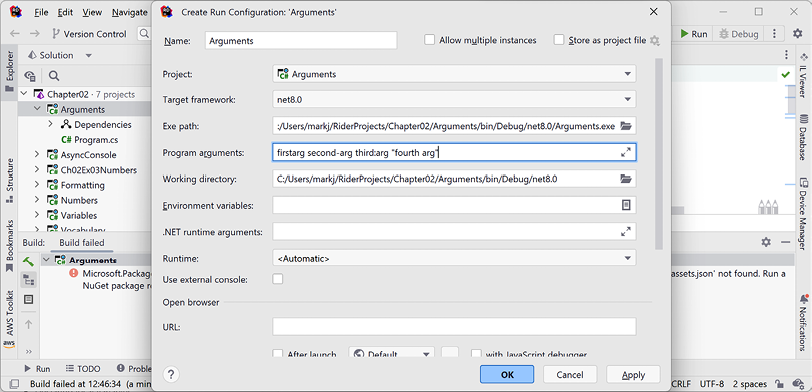Browse for Exe path folder icon
812x392 pixels.
coord(626,126)
